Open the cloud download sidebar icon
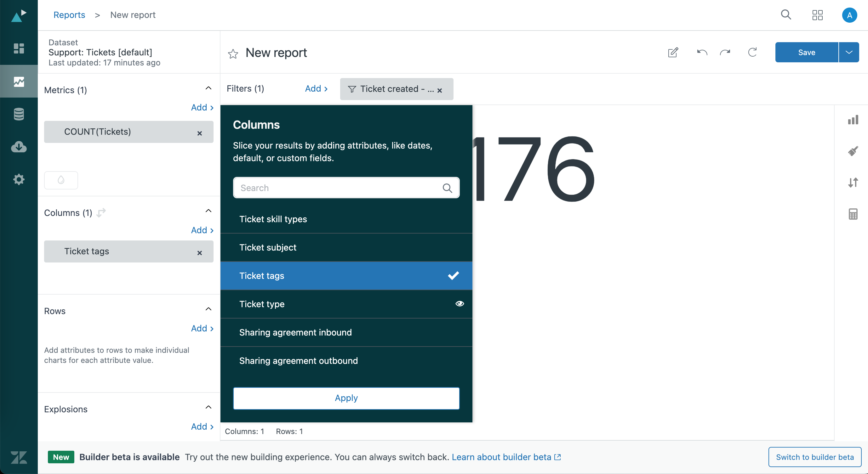 (x=19, y=147)
